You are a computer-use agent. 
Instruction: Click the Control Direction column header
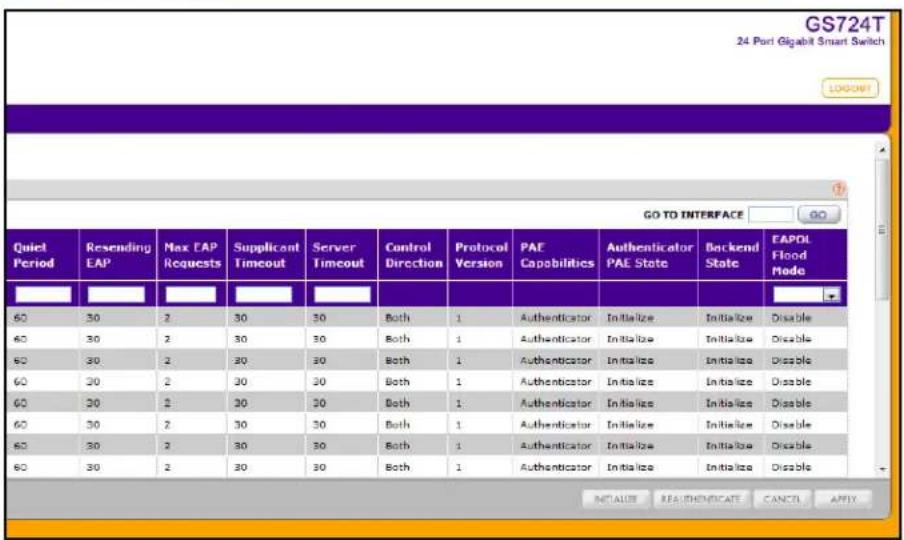pos(413,255)
